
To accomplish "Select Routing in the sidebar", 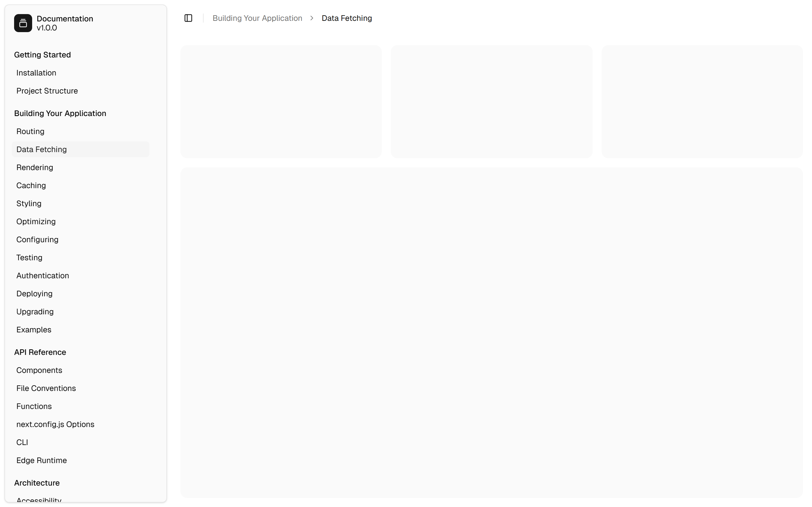I will pyautogui.click(x=30, y=132).
